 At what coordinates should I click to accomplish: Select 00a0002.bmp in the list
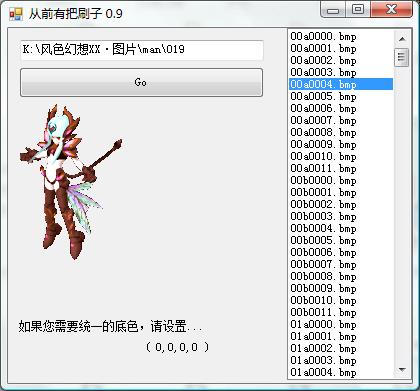341,60
